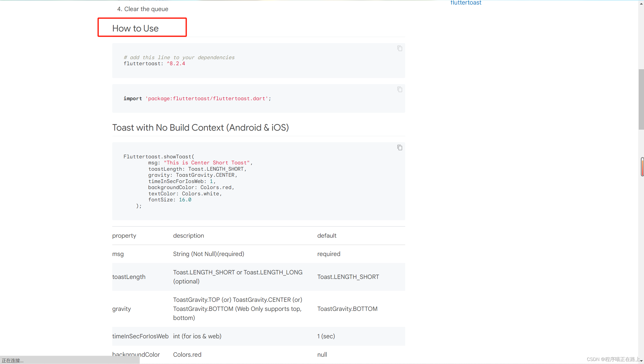
Task: Click the scrollbar up arrow
Action: pyautogui.click(x=641, y=4)
